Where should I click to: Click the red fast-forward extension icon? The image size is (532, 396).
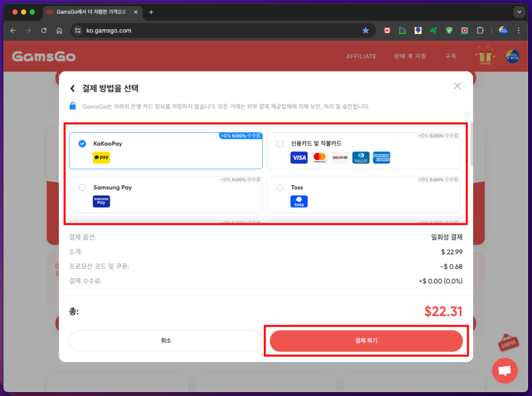(387, 30)
